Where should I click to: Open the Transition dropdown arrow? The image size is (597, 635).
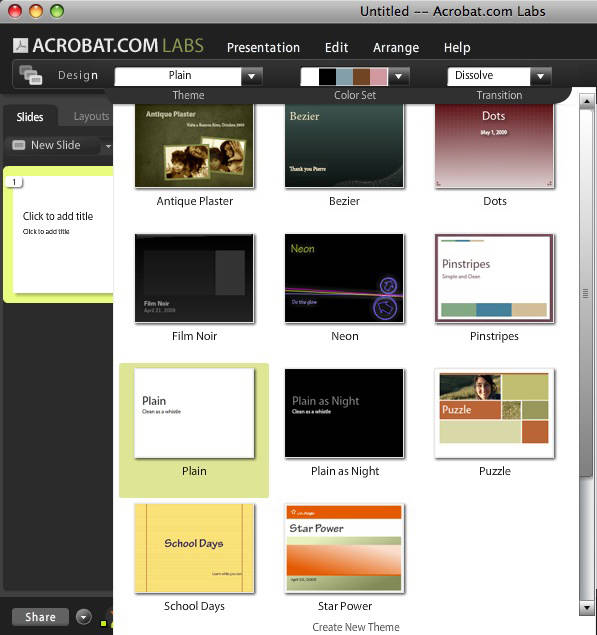point(540,76)
